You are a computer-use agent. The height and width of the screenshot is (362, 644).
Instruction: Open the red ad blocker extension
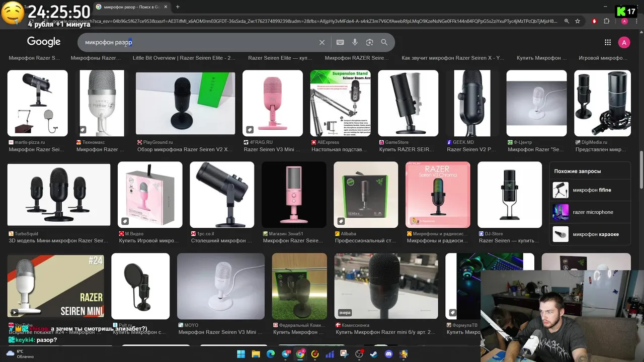tap(595, 21)
